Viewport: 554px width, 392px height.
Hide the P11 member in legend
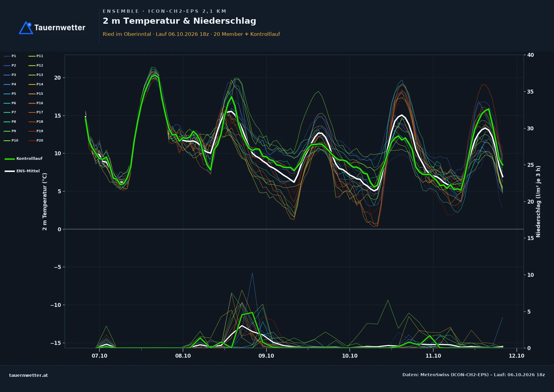[36, 56]
